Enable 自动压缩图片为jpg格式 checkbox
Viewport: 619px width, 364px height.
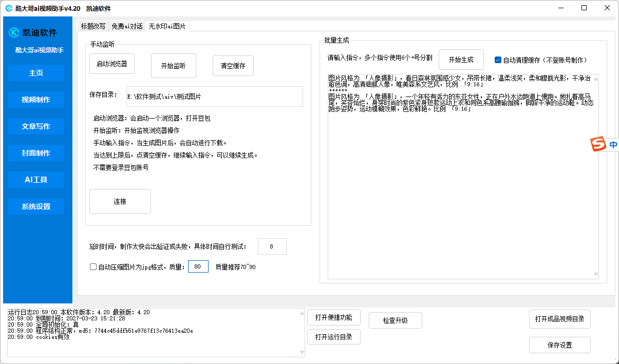pyautogui.click(x=93, y=267)
